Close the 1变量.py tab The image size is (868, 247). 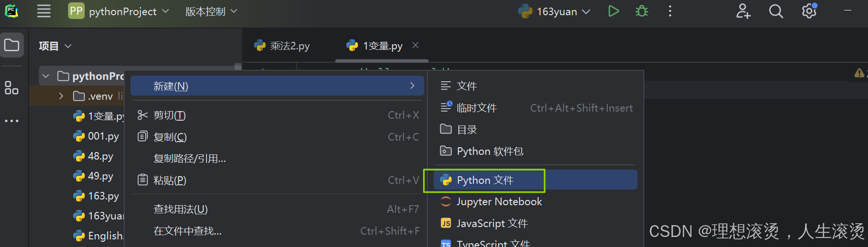[415, 45]
